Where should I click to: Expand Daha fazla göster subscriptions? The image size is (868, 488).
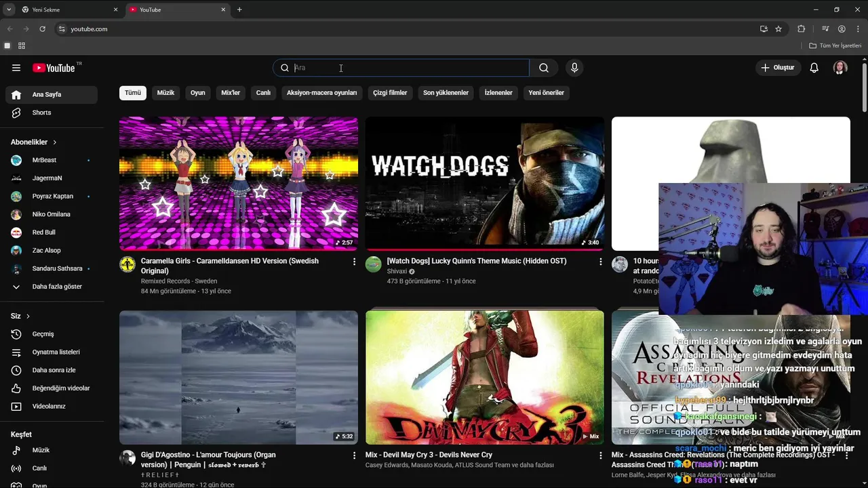click(x=52, y=287)
